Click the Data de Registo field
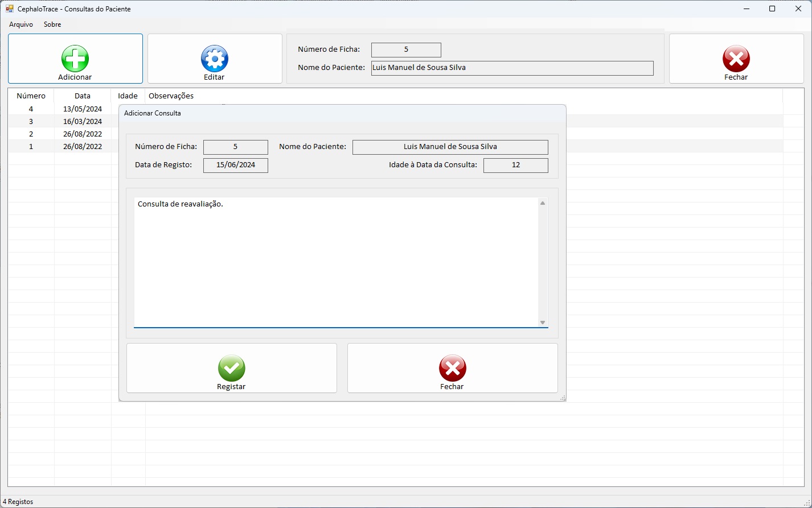 pyautogui.click(x=235, y=165)
